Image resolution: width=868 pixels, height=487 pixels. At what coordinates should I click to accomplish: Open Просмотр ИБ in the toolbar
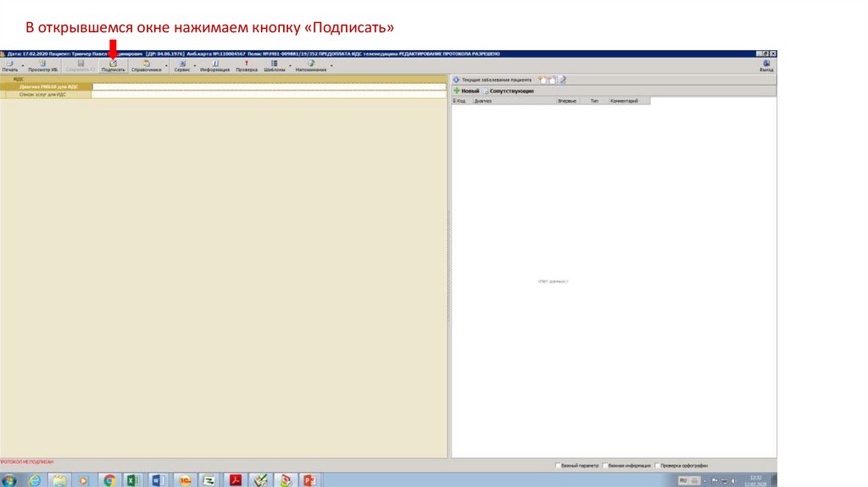[x=42, y=66]
